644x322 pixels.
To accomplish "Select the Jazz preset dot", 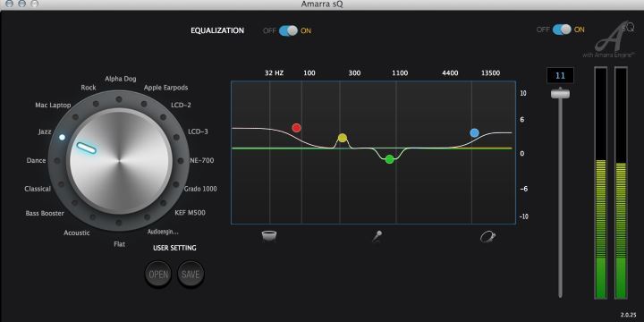I will [62, 137].
